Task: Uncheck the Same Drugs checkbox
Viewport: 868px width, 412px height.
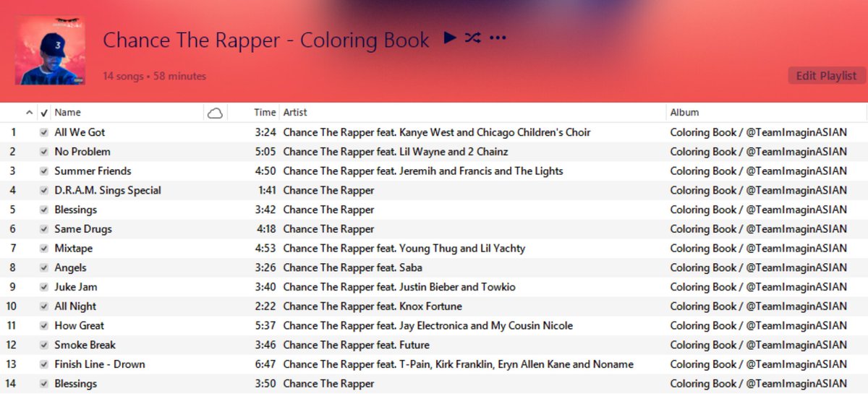Action: click(44, 230)
